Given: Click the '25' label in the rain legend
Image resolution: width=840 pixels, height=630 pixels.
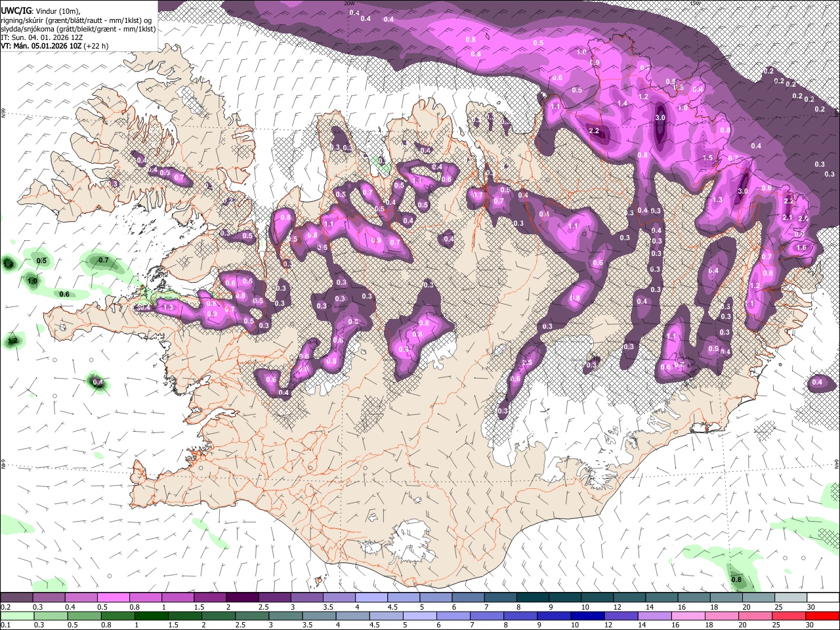Looking at the screenshot, I should [778, 625].
